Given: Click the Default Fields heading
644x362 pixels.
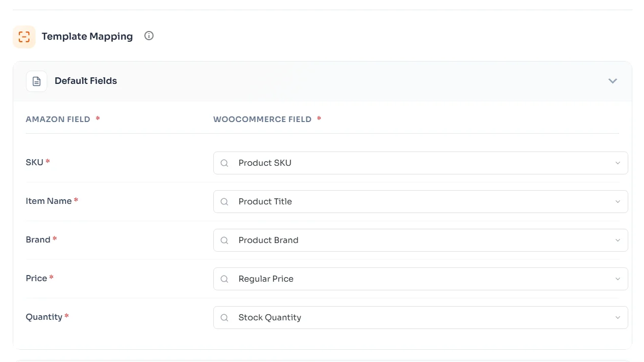Looking at the screenshot, I should coord(85,81).
